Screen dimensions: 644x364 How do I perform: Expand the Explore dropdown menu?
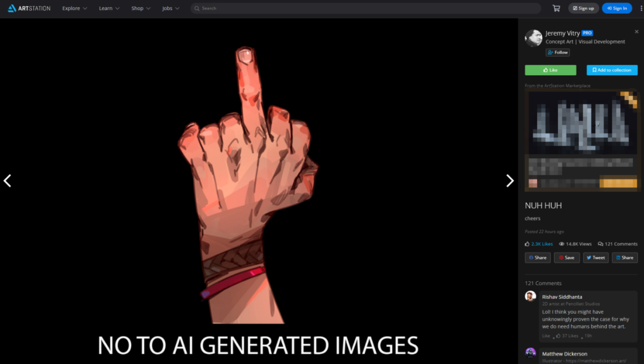pyautogui.click(x=75, y=8)
